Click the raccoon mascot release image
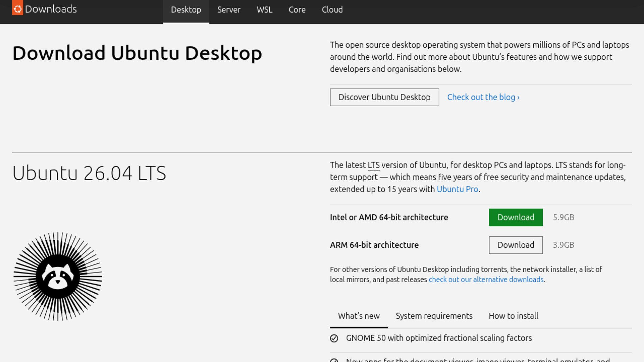This screenshot has height=362, width=644. coord(58,277)
